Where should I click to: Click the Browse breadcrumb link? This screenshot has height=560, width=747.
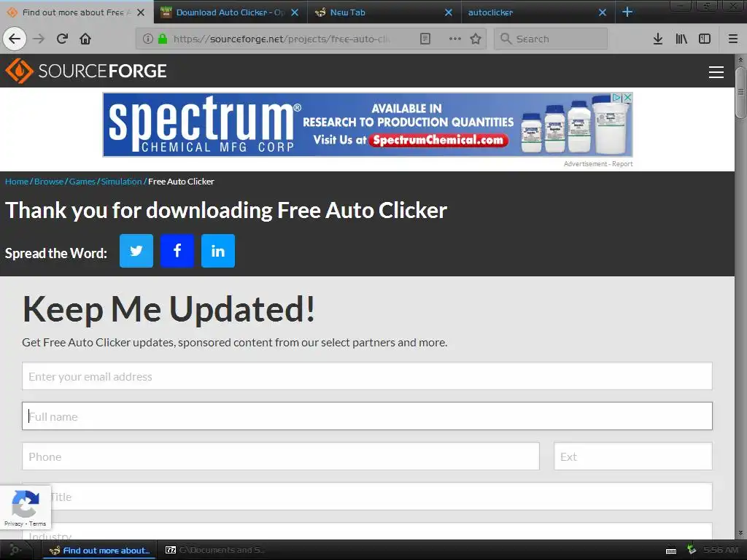pyautogui.click(x=49, y=182)
